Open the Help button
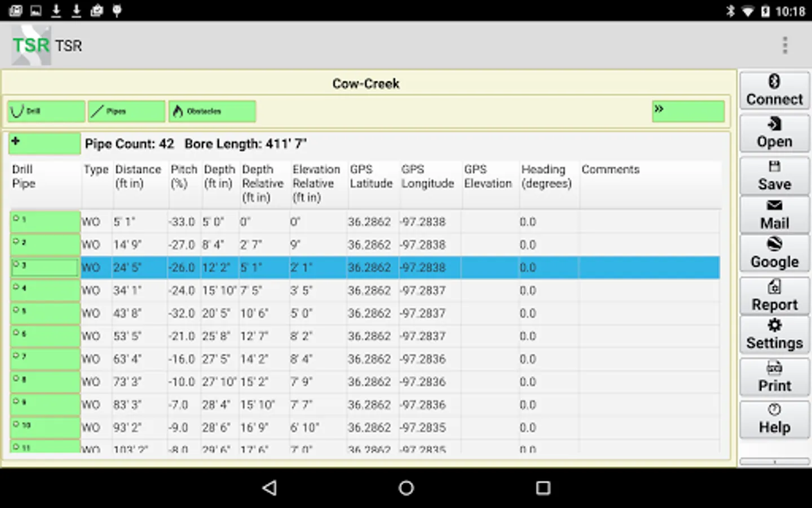Viewport: 812px width, 508px height. (x=775, y=419)
